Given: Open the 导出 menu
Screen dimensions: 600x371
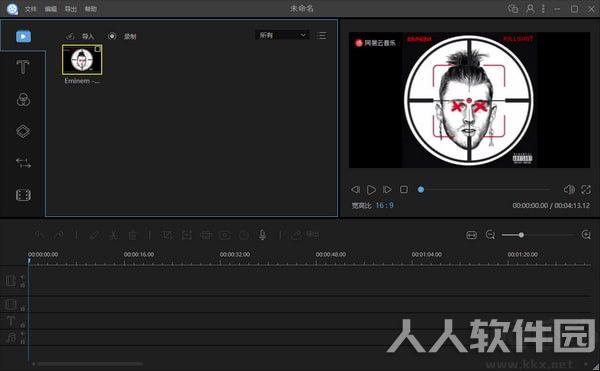Looking at the screenshot, I should [x=71, y=9].
